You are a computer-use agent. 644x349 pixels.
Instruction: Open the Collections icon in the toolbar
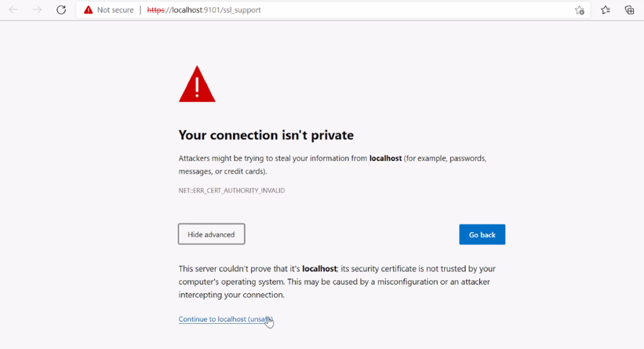point(629,10)
